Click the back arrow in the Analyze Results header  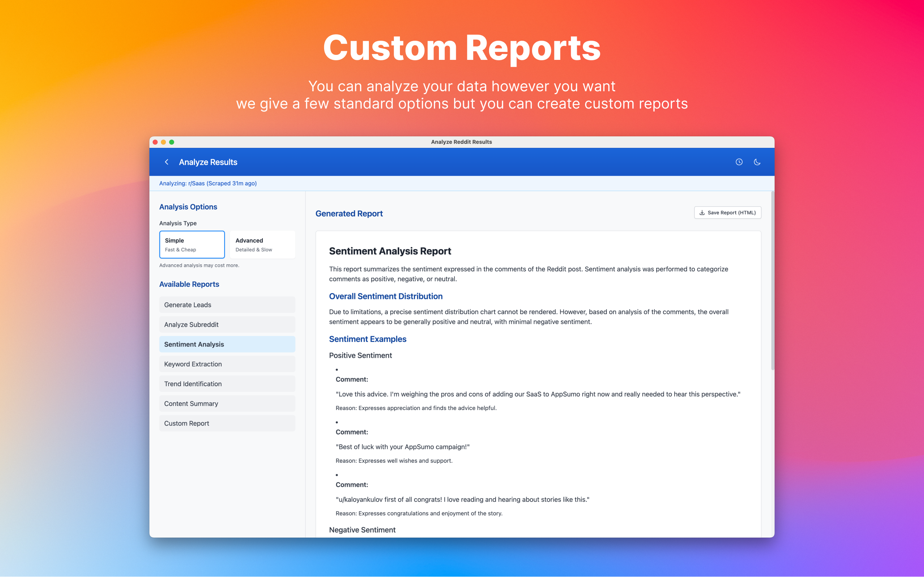click(x=167, y=162)
